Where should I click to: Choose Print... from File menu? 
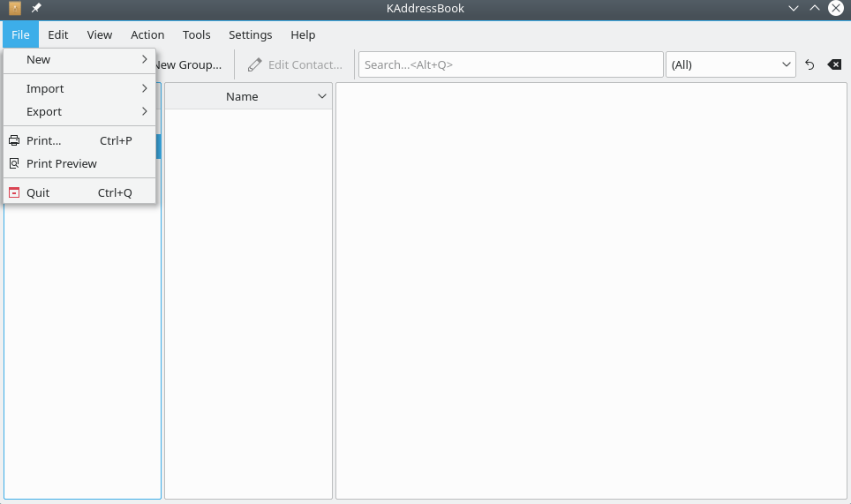(x=79, y=140)
